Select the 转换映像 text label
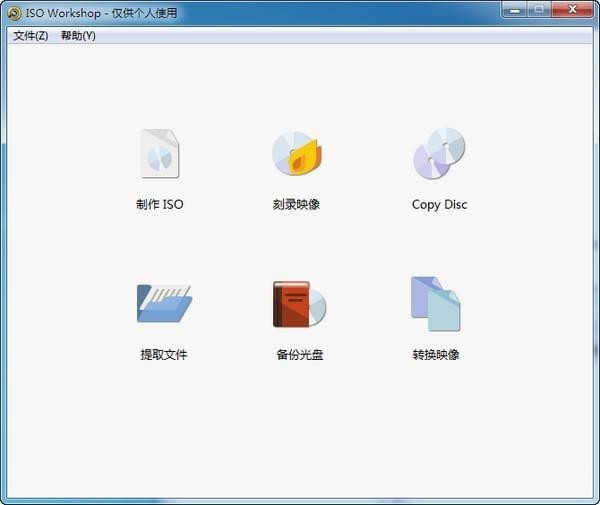Viewport: 600px width, 505px height. point(436,355)
